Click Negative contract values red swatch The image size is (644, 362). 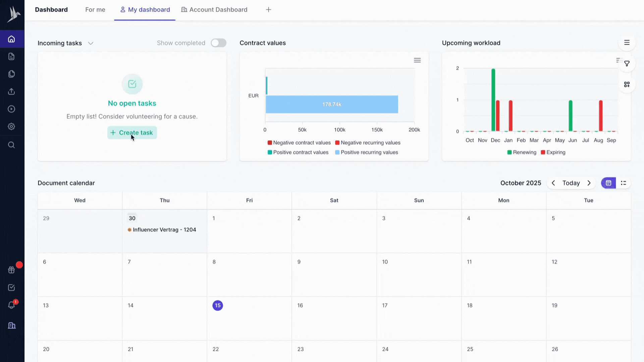pos(270,143)
